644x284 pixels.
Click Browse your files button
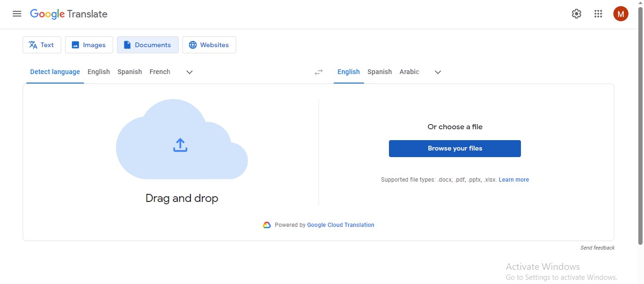click(x=455, y=149)
